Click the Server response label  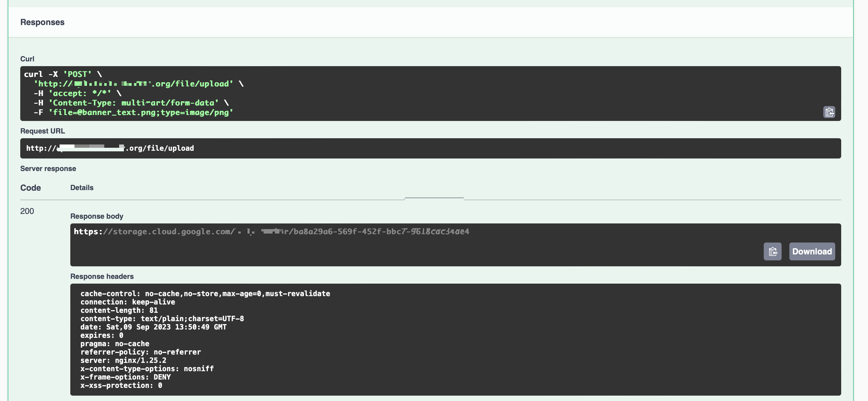tap(48, 169)
